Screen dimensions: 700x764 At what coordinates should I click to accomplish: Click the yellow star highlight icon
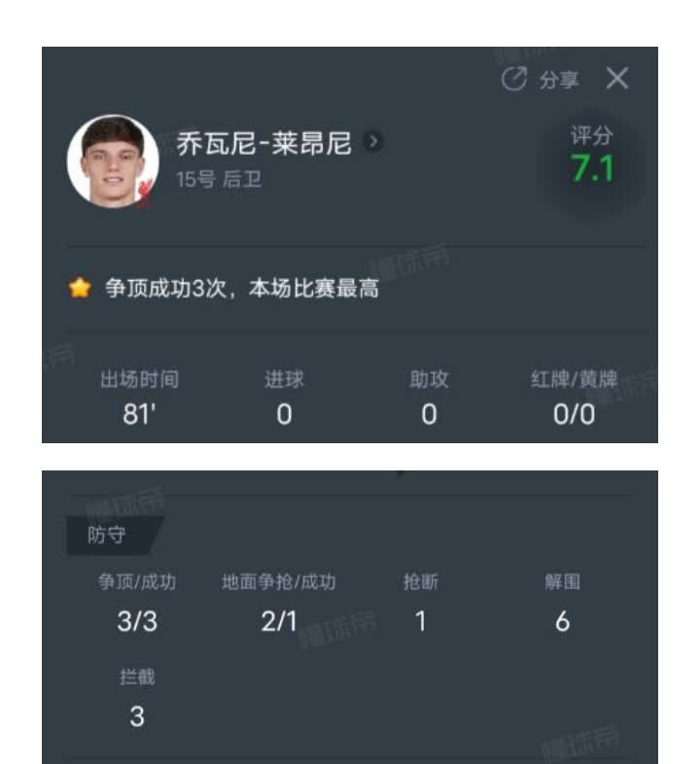click(x=80, y=288)
